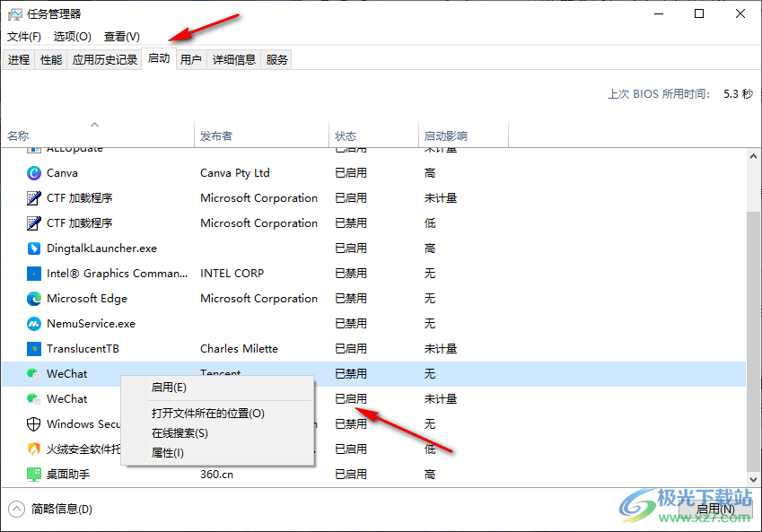Viewport: 762px width, 532px height.
Task: Open the 选项(O) menu
Action: coord(73,37)
